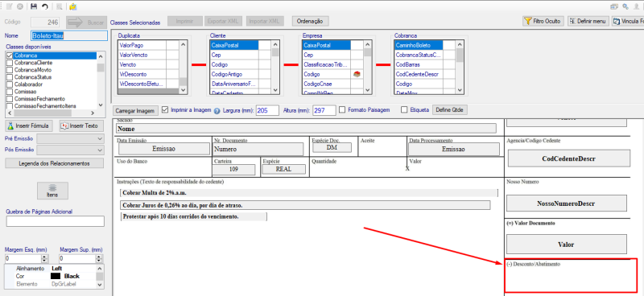Click the Imprimir button
Image resolution: width=644 pixels, height=296 pixels.
185,22
